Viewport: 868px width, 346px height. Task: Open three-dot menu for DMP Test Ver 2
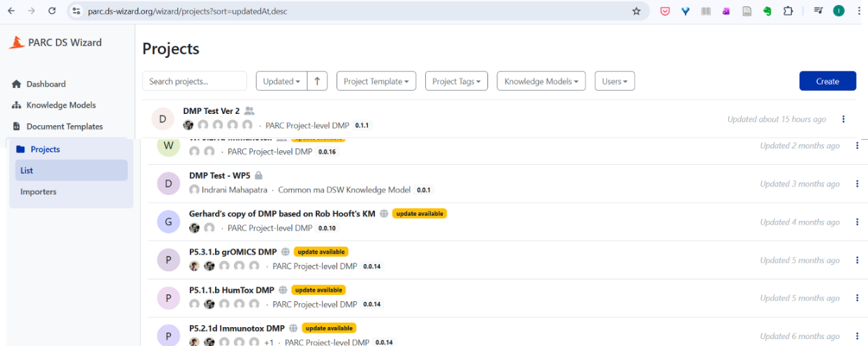pos(844,120)
